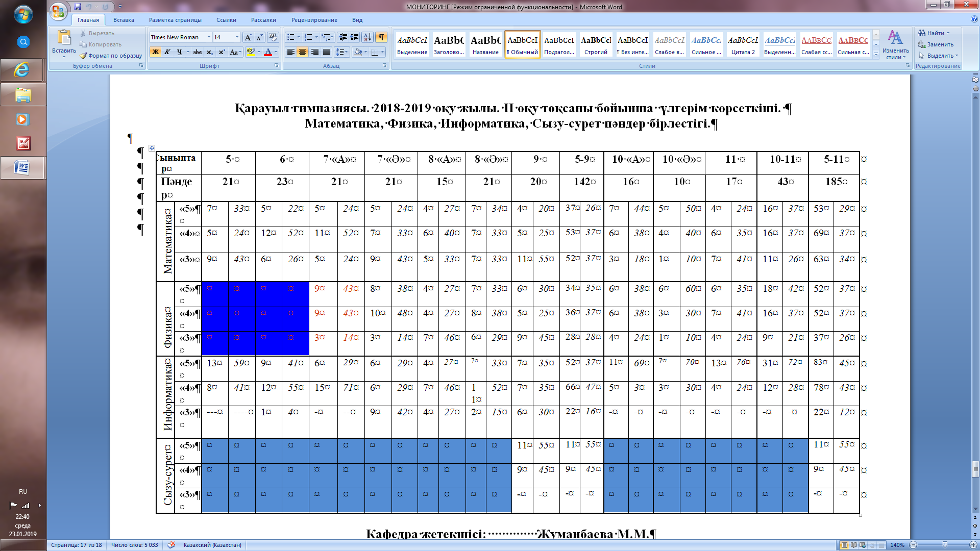Image resolution: width=980 pixels, height=551 pixels.
Task: Open the Вставка ribbon tab
Action: coord(124,20)
